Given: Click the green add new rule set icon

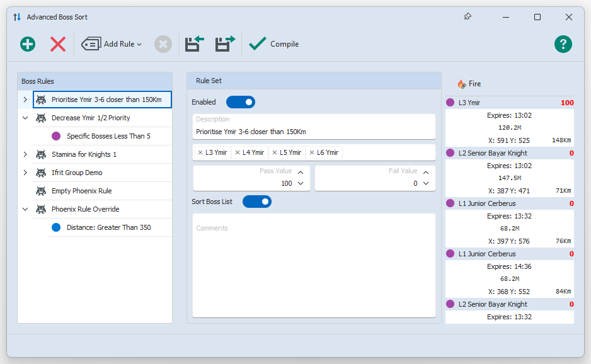Looking at the screenshot, I should point(28,44).
